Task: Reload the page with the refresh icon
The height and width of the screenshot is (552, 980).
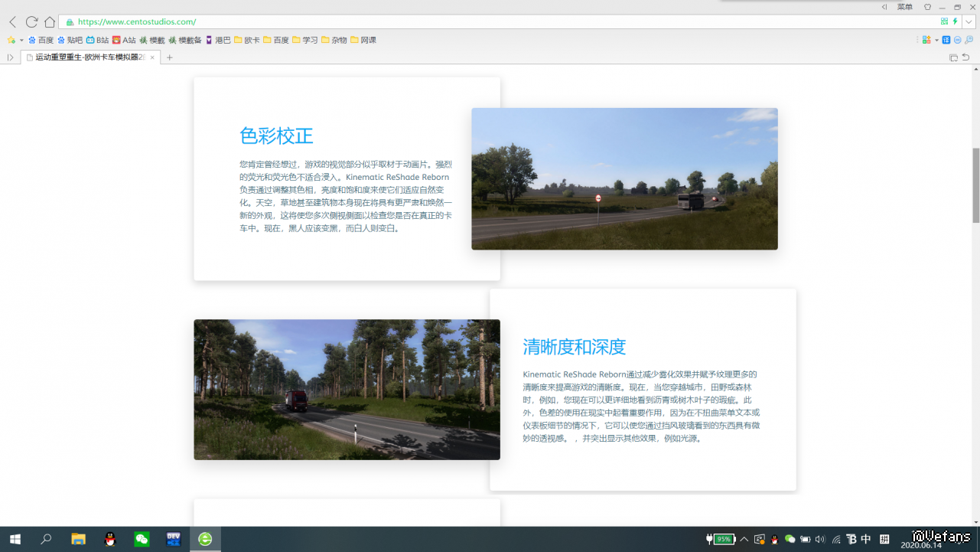Action: 31,22
